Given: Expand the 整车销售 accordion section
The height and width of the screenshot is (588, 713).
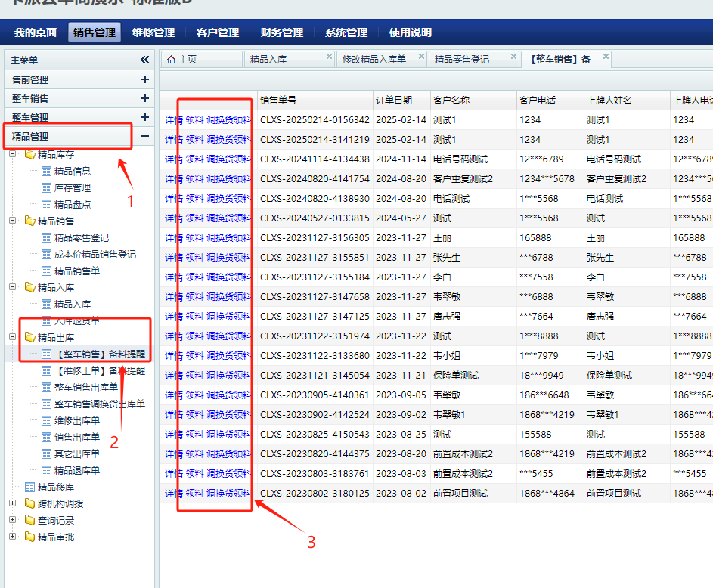Looking at the screenshot, I should click(x=144, y=98).
